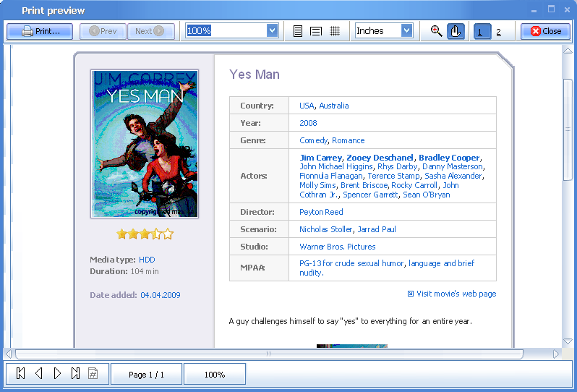The width and height of the screenshot is (577, 392).
Task: Open the go-to-page number icon
Action: pyautogui.click(x=93, y=374)
